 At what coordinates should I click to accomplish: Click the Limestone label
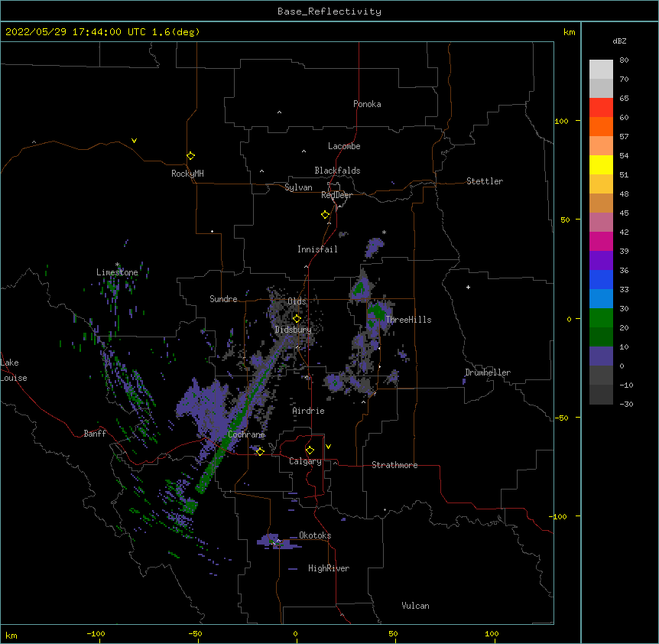click(x=117, y=272)
